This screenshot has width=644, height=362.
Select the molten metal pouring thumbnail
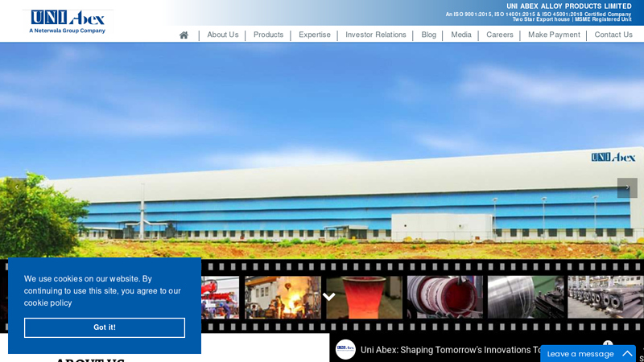click(283, 297)
